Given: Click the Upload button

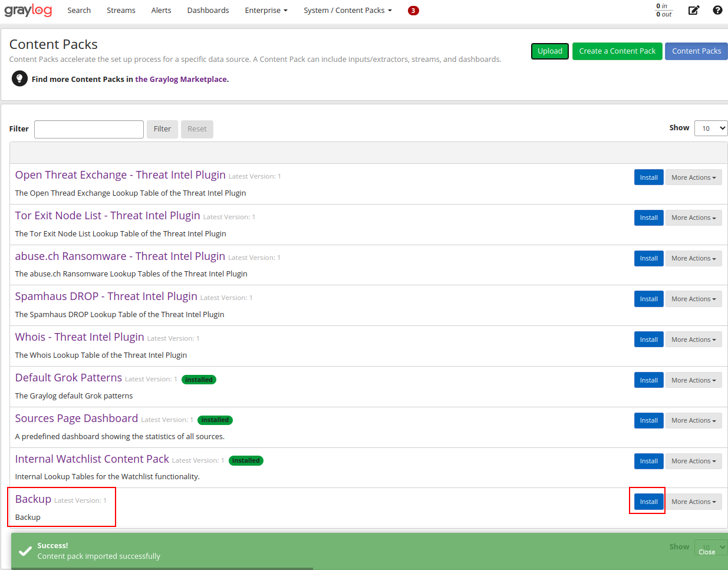Looking at the screenshot, I should [550, 51].
